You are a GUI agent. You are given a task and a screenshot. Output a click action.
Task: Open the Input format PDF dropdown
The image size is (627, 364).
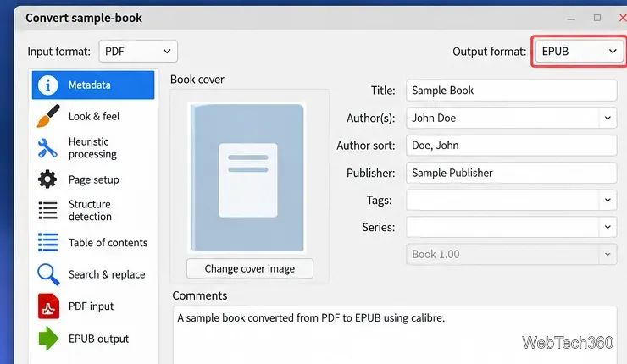(x=138, y=51)
